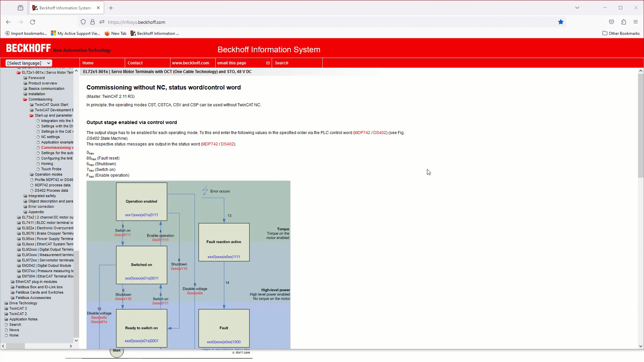The height and width of the screenshot is (362, 644).
Task: Click the bookmark star icon
Action: click(x=560, y=22)
